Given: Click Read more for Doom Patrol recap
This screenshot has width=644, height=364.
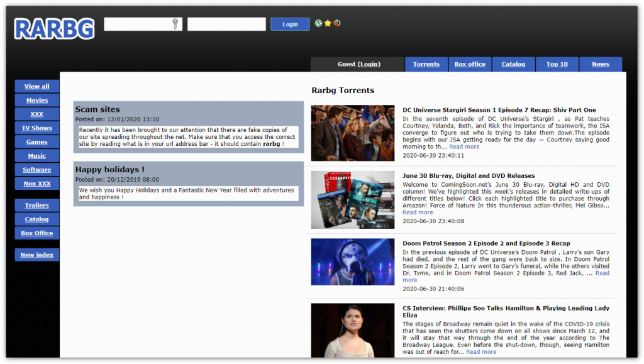Looking at the screenshot, I should (x=602, y=273).
